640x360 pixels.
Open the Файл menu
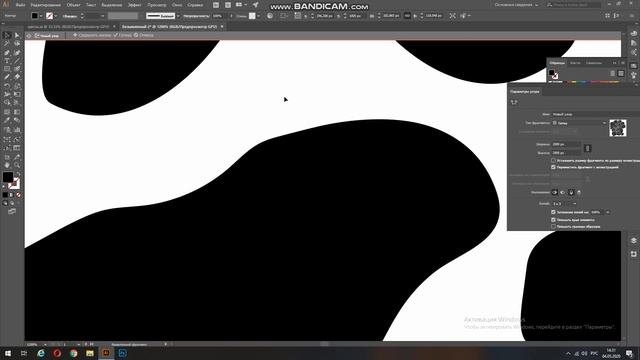[20, 5]
